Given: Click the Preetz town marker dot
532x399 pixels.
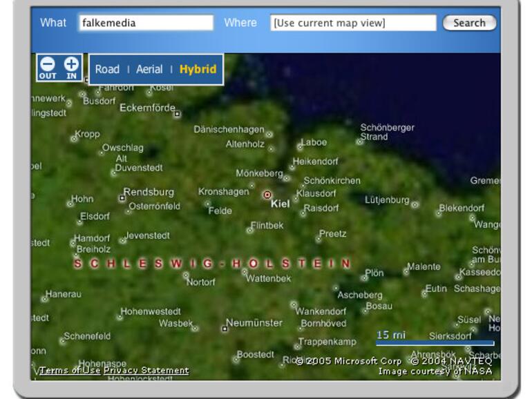Looking at the screenshot, I should [319, 239].
